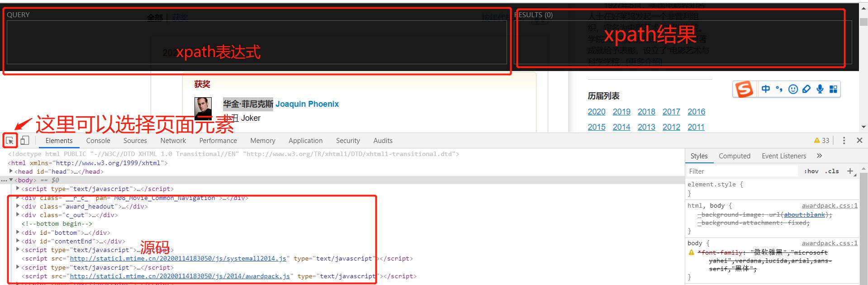Open the Sogou emoji smiley panel

(793, 89)
